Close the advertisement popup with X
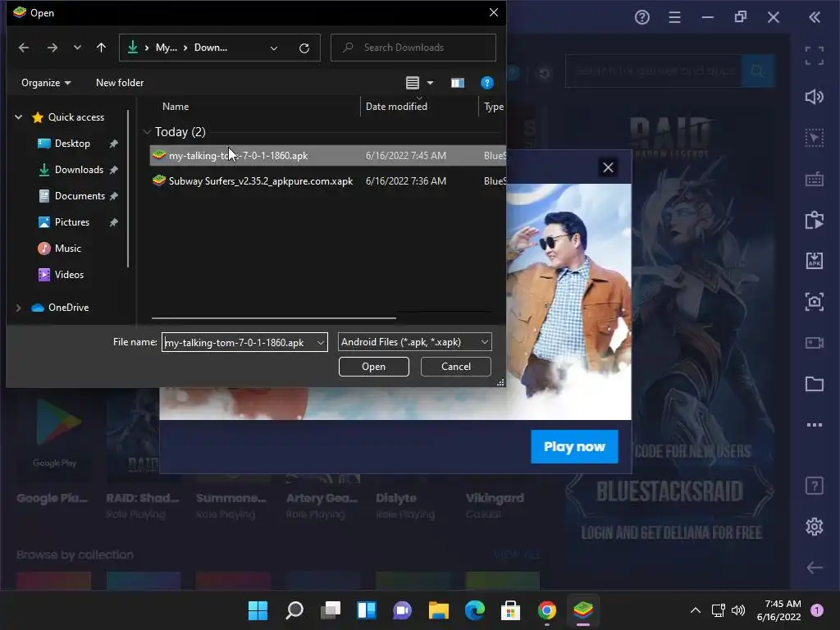Image resolution: width=840 pixels, height=630 pixels. (x=608, y=167)
